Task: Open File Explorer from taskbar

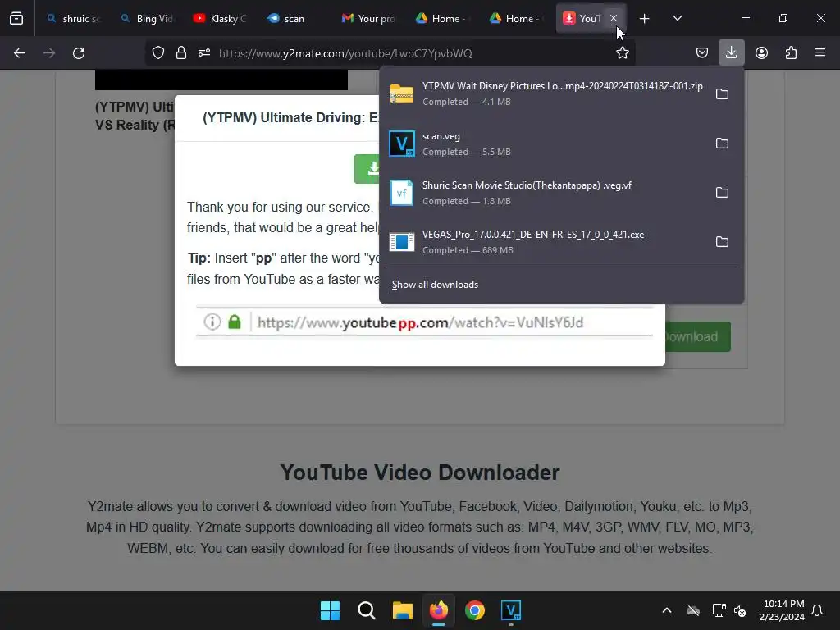Action: coord(402,610)
